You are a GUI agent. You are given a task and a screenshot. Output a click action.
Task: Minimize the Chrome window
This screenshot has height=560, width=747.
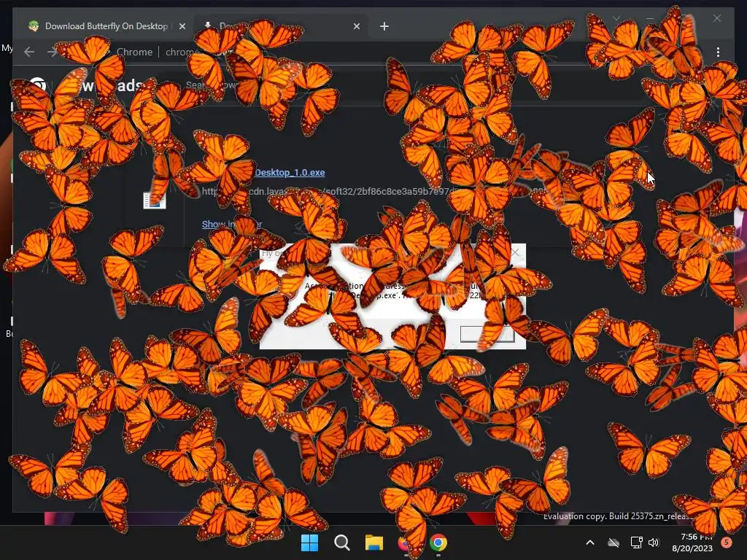(650, 18)
